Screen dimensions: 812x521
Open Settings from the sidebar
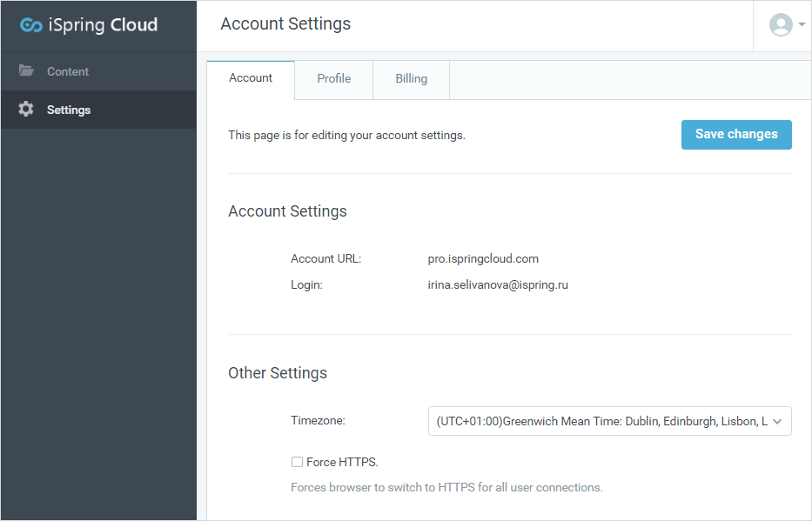coord(68,110)
